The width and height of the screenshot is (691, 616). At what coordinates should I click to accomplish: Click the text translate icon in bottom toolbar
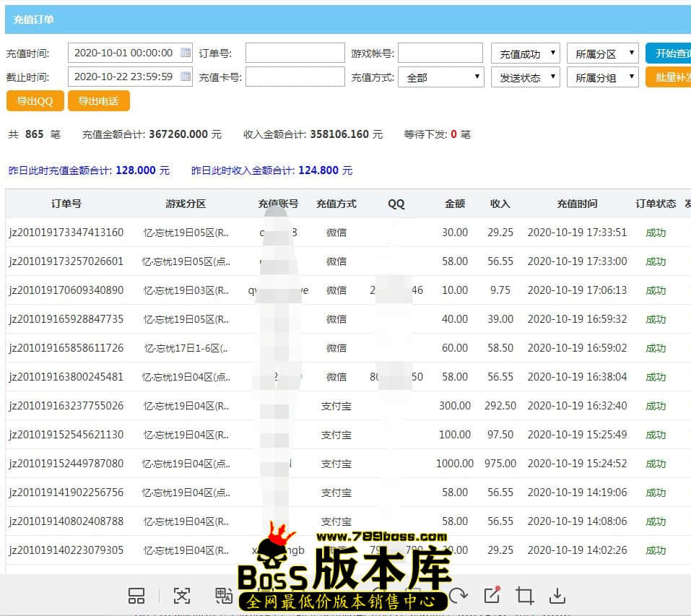click(x=223, y=596)
